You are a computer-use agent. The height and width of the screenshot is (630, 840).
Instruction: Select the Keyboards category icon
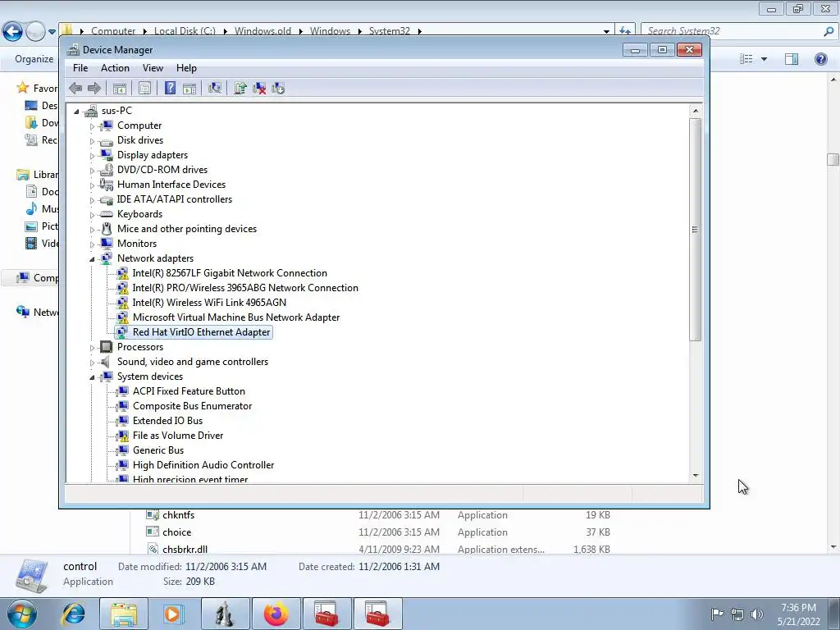pos(107,214)
